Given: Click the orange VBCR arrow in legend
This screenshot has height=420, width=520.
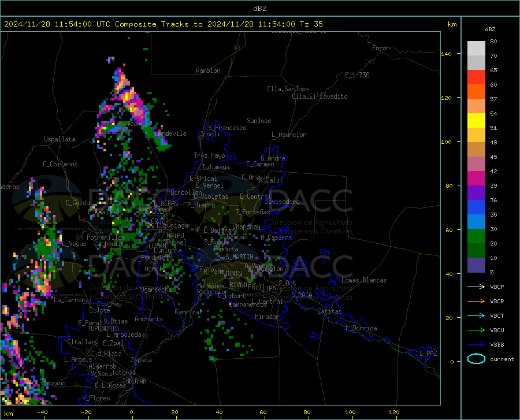Looking at the screenshot, I should tap(476, 301).
